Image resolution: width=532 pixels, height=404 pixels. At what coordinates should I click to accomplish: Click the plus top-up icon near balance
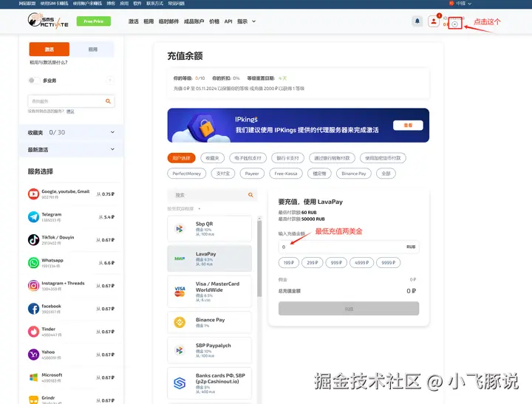[454, 24]
